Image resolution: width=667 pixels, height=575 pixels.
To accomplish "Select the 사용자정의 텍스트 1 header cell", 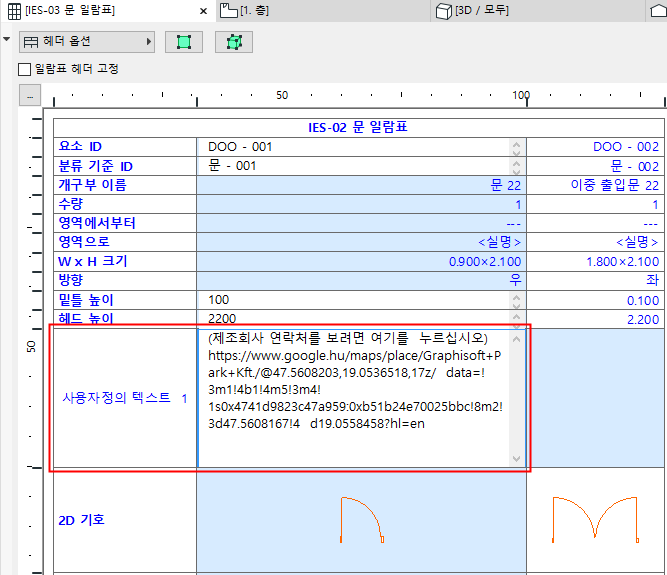I will click(125, 398).
